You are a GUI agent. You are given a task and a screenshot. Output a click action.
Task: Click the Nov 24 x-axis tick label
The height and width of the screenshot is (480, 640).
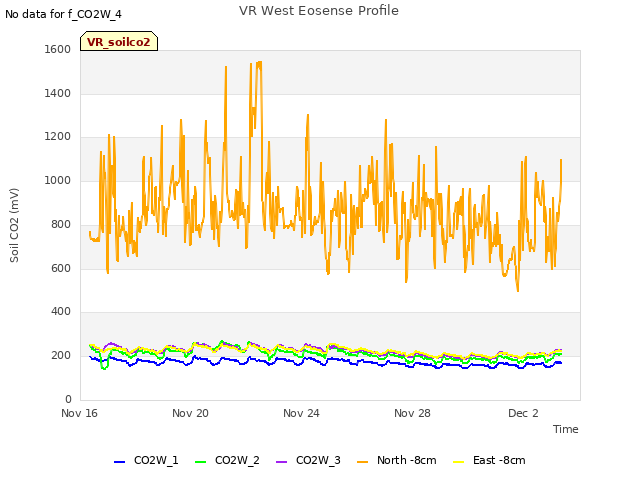coord(301,413)
